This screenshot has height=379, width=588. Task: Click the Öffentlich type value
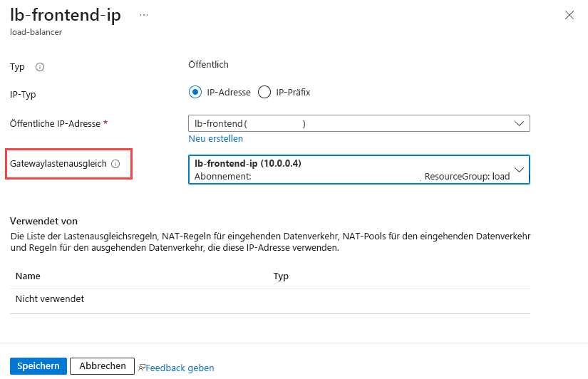pyautogui.click(x=208, y=65)
